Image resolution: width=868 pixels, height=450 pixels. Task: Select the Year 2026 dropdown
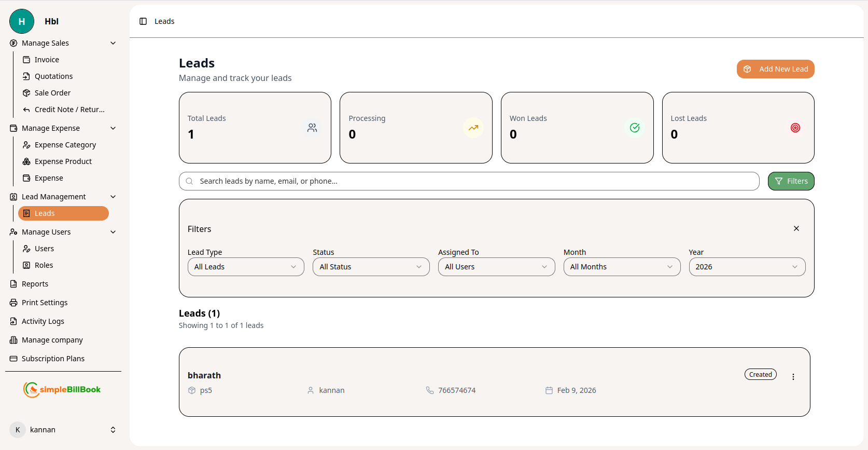pos(747,267)
